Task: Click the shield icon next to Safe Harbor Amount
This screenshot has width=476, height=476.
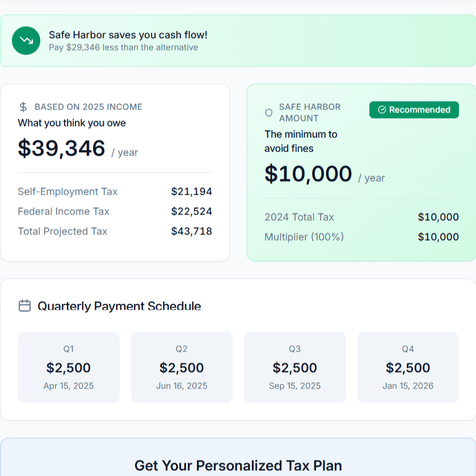Action: point(269,112)
